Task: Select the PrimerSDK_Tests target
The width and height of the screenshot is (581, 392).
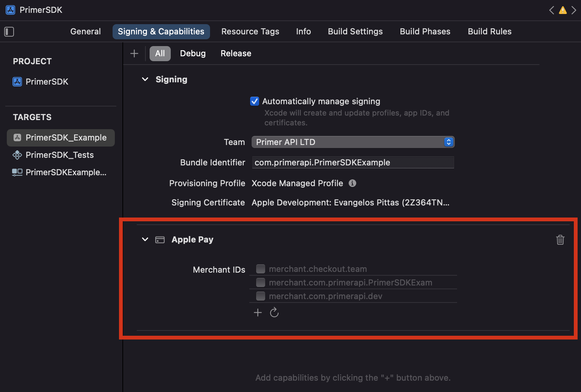Action: tap(59, 155)
